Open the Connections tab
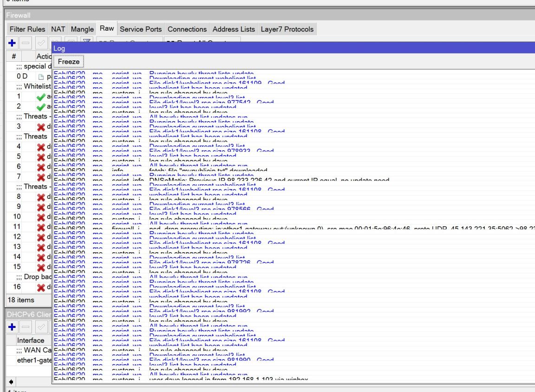This screenshot has width=535, height=392. pyautogui.click(x=187, y=29)
